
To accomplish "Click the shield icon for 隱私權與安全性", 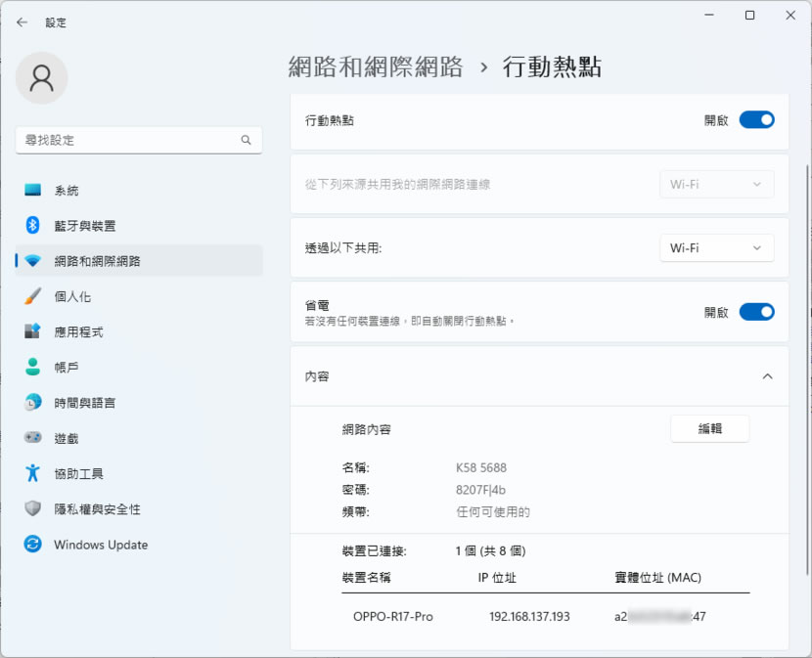I will click(32, 508).
